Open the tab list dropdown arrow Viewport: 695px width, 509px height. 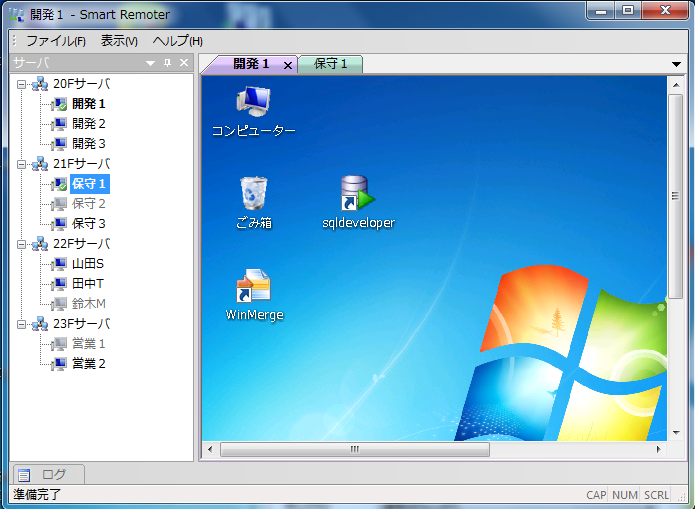tap(677, 64)
